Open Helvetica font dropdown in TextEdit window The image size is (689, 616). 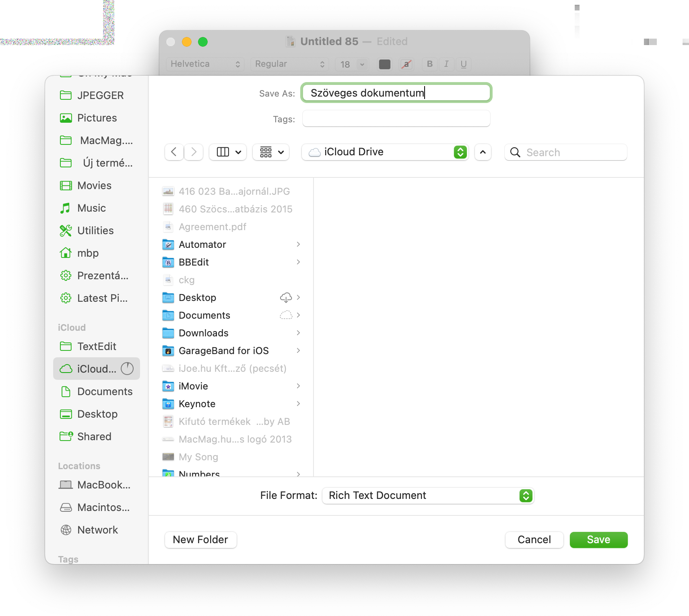[205, 64]
